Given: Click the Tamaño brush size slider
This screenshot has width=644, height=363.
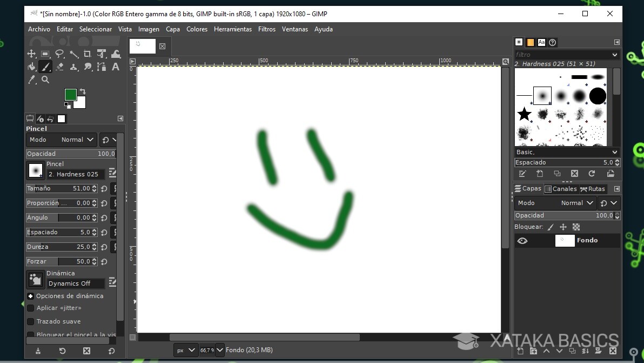Looking at the screenshot, I should click(58, 188).
